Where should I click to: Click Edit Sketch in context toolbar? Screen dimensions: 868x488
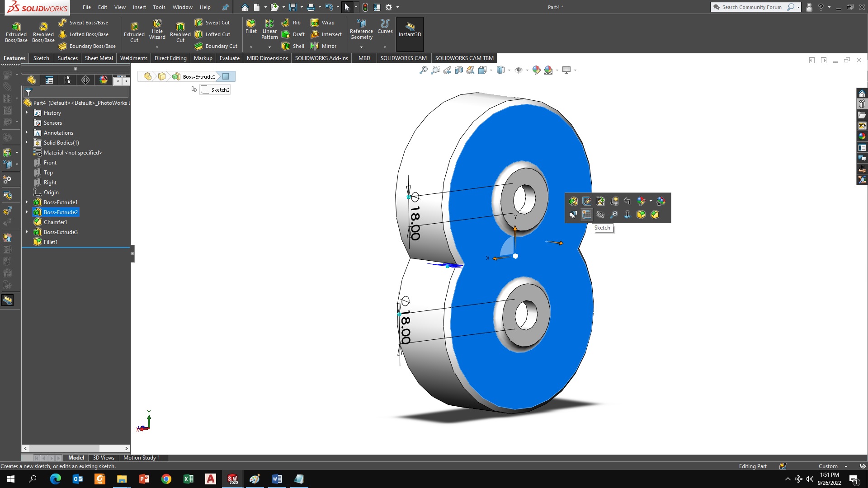click(x=587, y=202)
